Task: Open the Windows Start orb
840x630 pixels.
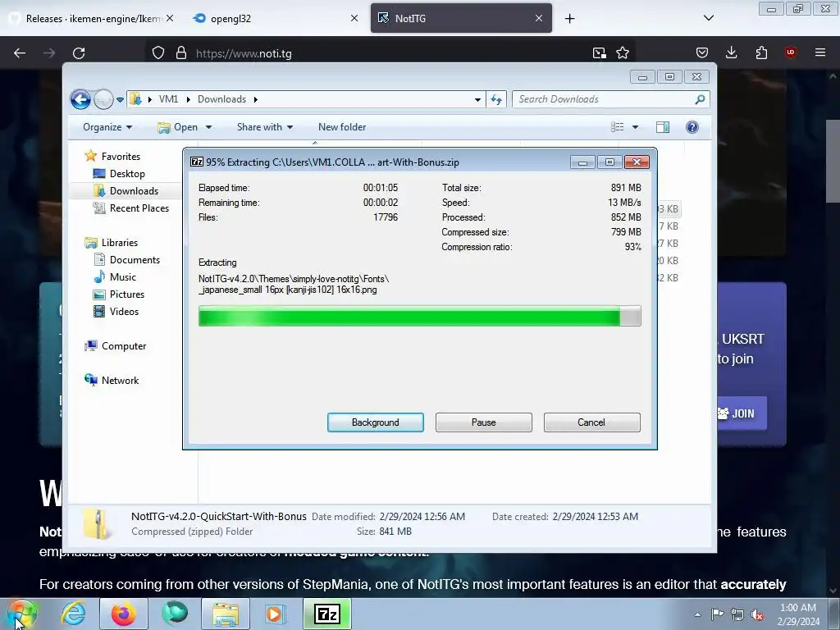Action: [22, 614]
